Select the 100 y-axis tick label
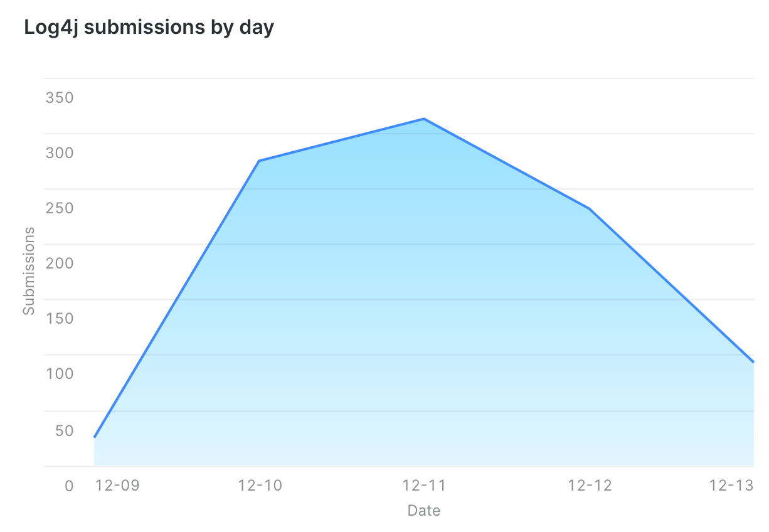Screen dimensions: 769x532 pyautogui.click(x=60, y=374)
